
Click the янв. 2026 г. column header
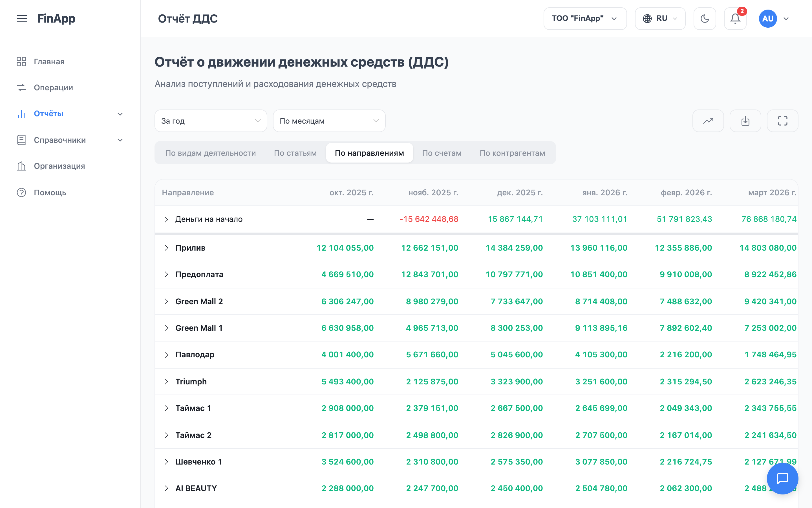[605, 192]
